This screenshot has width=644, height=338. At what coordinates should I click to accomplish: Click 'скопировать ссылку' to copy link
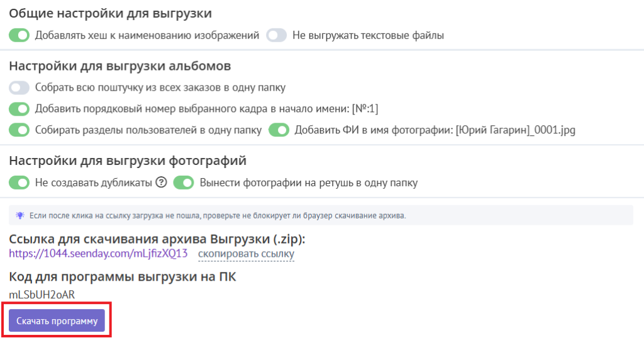[246, 254]
